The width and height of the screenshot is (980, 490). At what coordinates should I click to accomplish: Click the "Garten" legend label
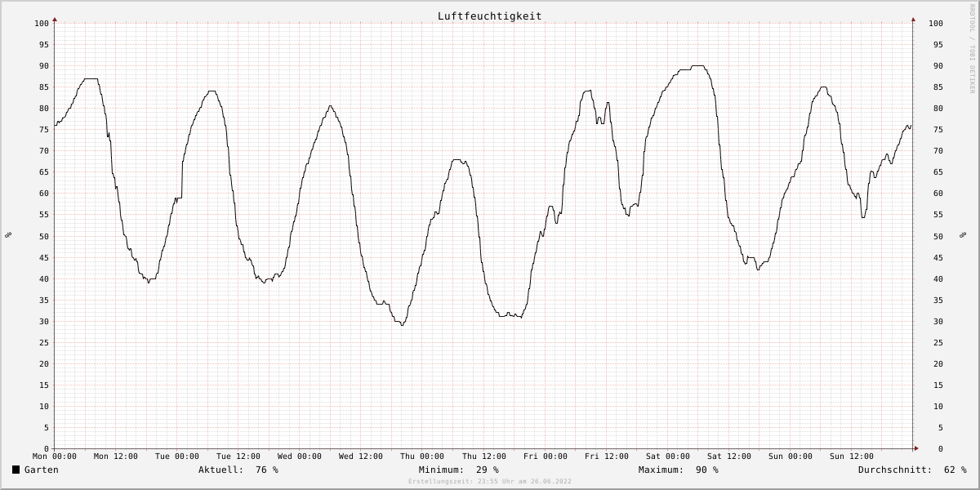[42, 470]
